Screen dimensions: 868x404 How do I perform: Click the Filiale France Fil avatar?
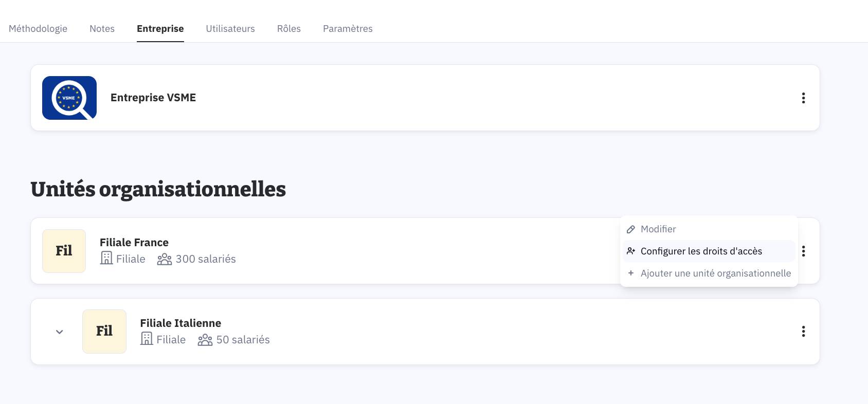pyautogui.click(x=64, y=251)
